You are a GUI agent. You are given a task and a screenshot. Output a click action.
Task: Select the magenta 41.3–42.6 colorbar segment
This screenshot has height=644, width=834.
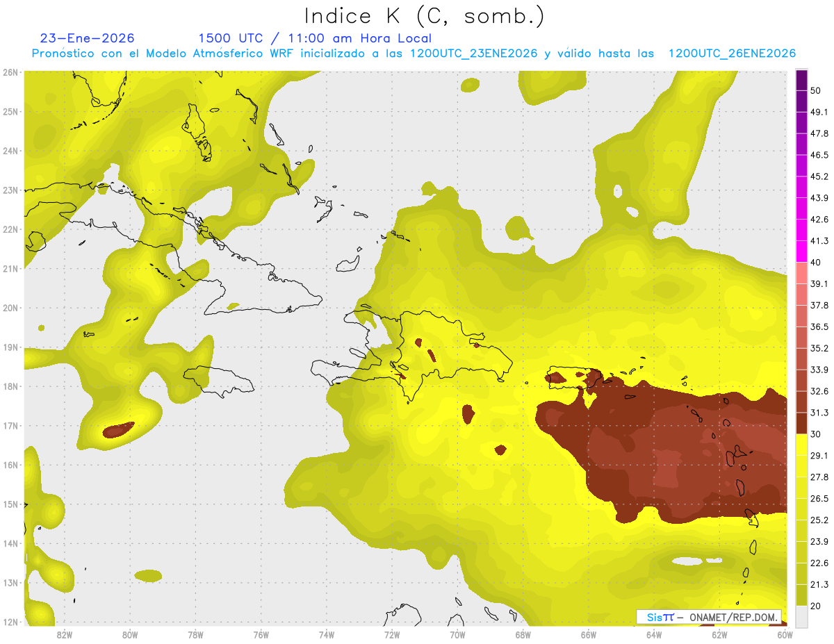801,231
